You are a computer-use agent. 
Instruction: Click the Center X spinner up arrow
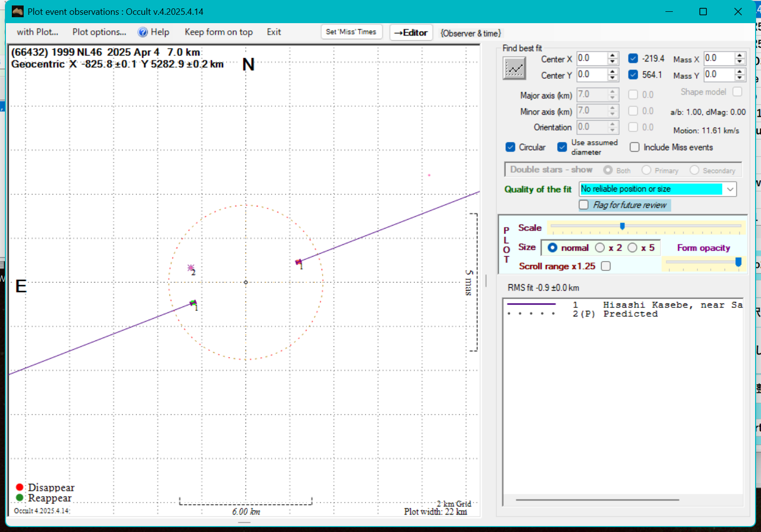click(x=612, y=55)
